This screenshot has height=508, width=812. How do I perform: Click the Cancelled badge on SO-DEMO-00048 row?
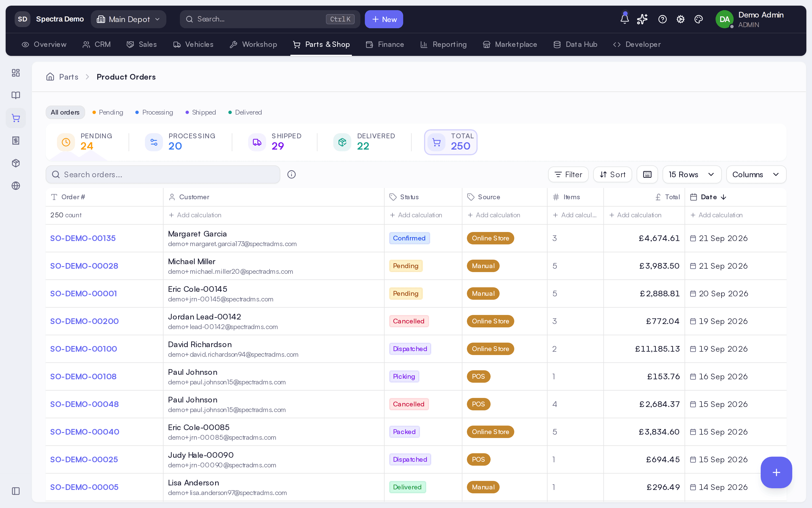pos(409,404)
